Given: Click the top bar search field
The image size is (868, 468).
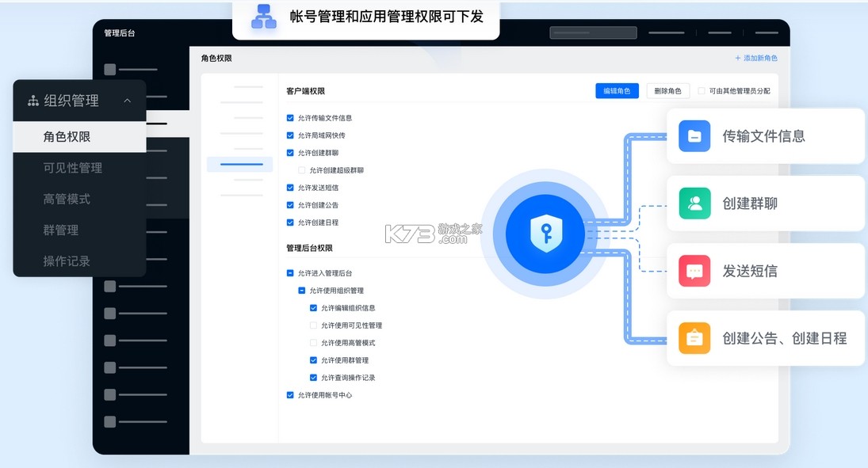Looking at the screenshot, I should pyautogui.click(x=593, y=32).
